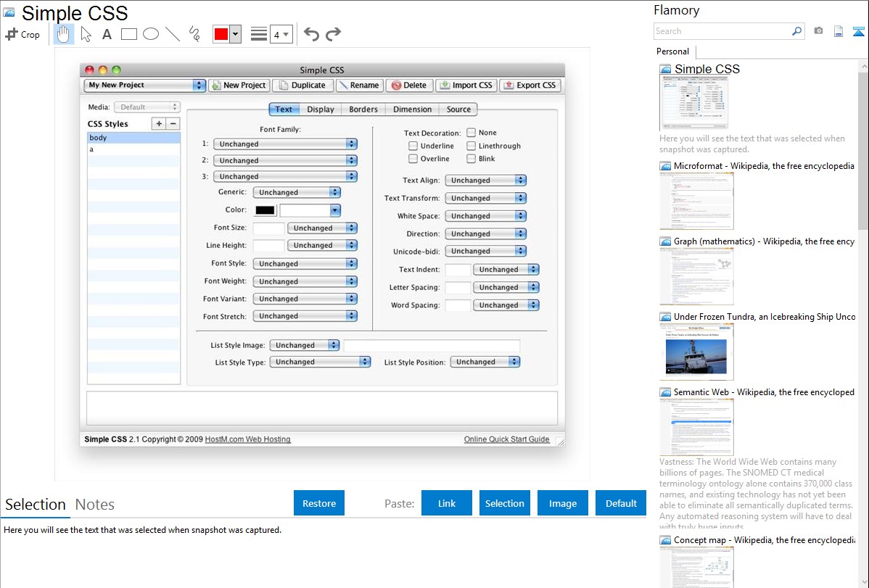This screenshot has width=869, height=588.
Task: Click the Duplicate project button
Action: 302,85
